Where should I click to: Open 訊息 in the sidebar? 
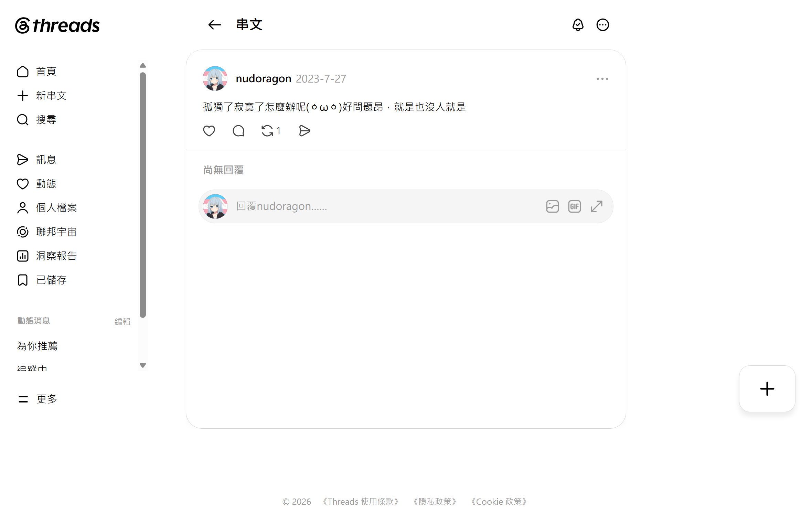(37, 160)
